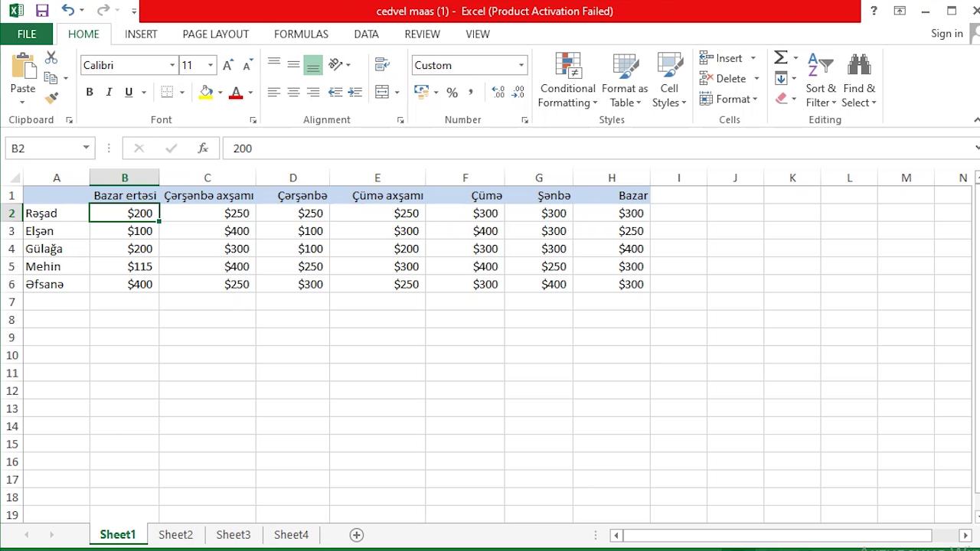The height and width of the screenshot is (551, 980).
Task: Apply the red font color
Action: 236,92
